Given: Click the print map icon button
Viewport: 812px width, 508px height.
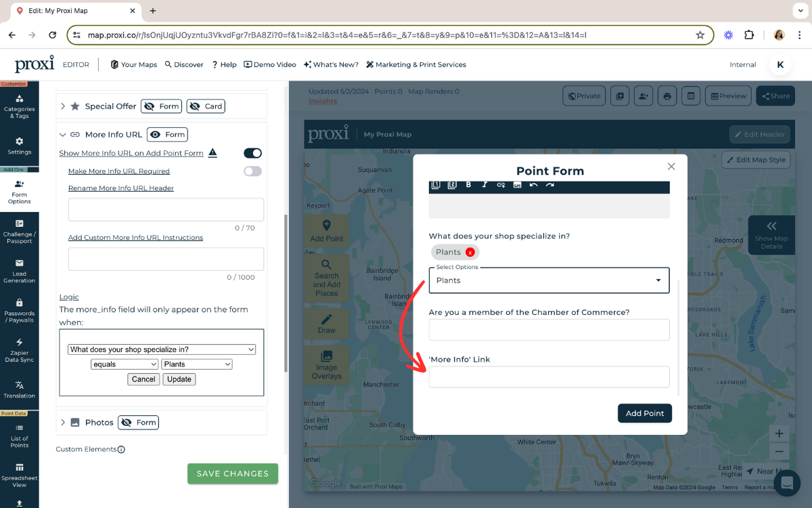Looking at the screenshot, I should 667,96.
